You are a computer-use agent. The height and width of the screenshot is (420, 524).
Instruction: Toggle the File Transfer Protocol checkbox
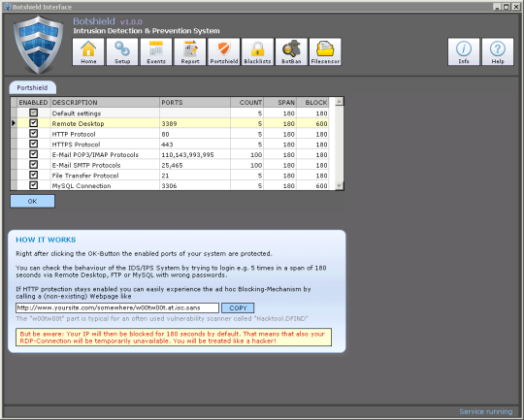33,176
